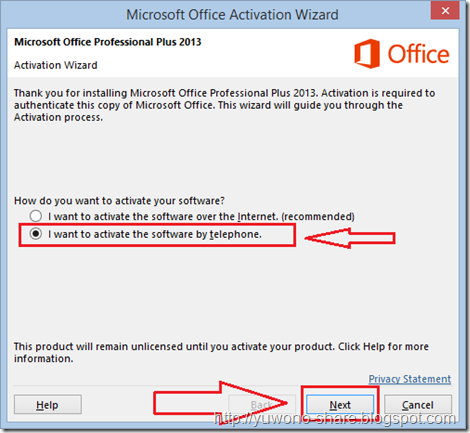Select activate by telephone radio button
Screen dimensions: 470x433
[36, 234]
